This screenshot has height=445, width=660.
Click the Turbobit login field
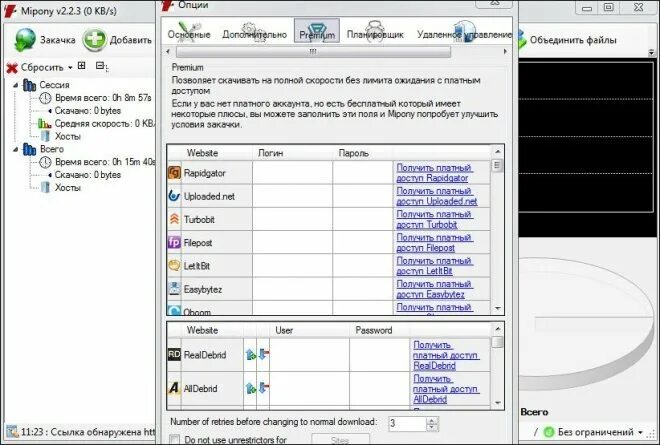pyautogui.click(x=293, y=219)
